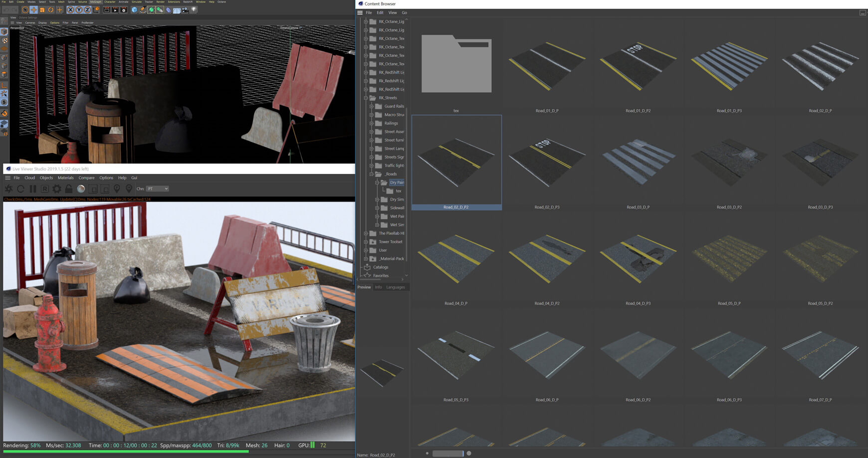
Task: Open Content Browser hamburger menu icon
Action: point(360,12)
